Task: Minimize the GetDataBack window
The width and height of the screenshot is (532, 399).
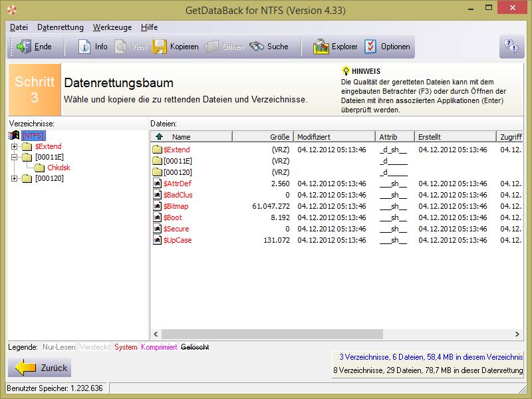Action: point(471,9)
